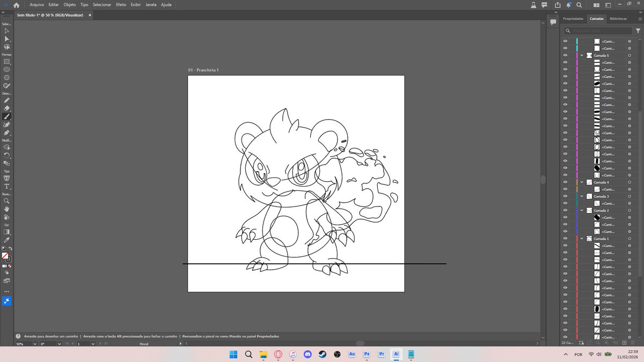Select the Eraser tool
The image size is (644, 362).
click(7, 108)
